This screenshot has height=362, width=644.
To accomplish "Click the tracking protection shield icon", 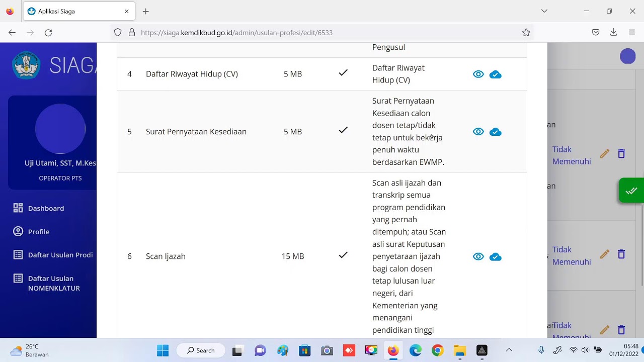I will (x=118, y=33).
